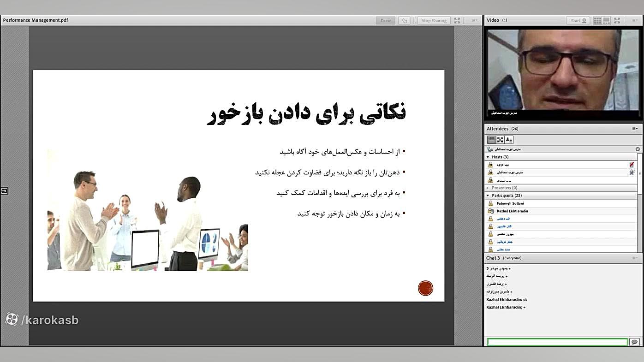Dismiss the active speaker bar with X

(638, 149)
